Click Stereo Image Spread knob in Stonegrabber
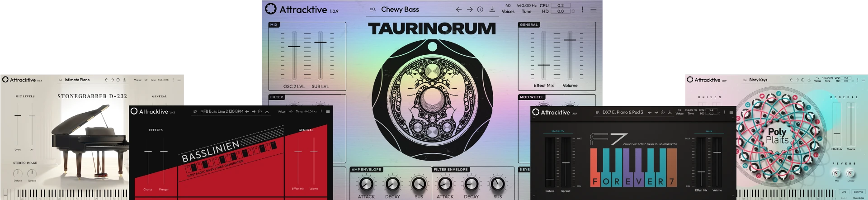 tap(32, 173)
